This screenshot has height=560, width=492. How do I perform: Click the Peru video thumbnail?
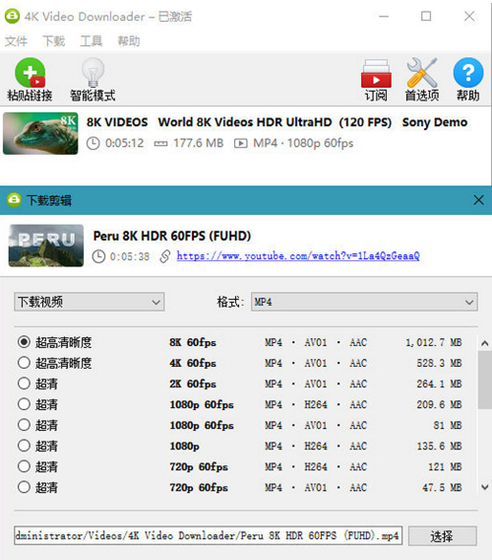pyautogui.click(x=46, y=245)
